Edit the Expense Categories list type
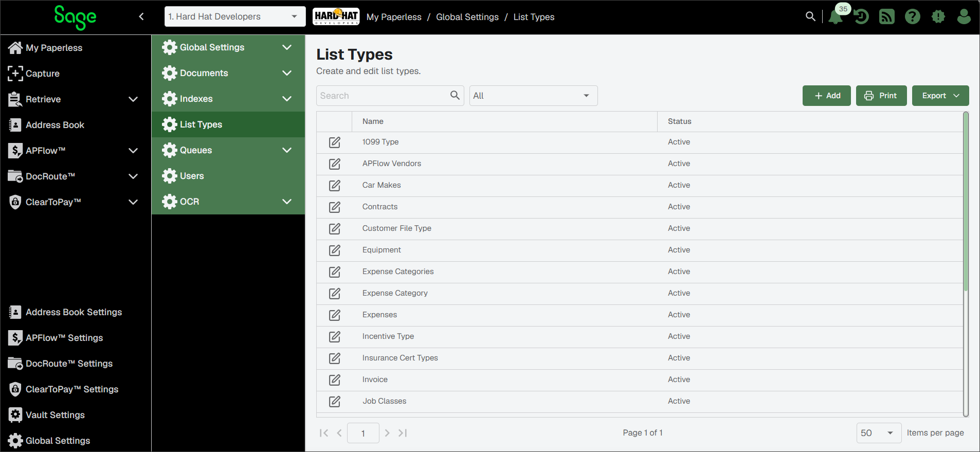Screen dimensions: 980x452 pos(335,272)
